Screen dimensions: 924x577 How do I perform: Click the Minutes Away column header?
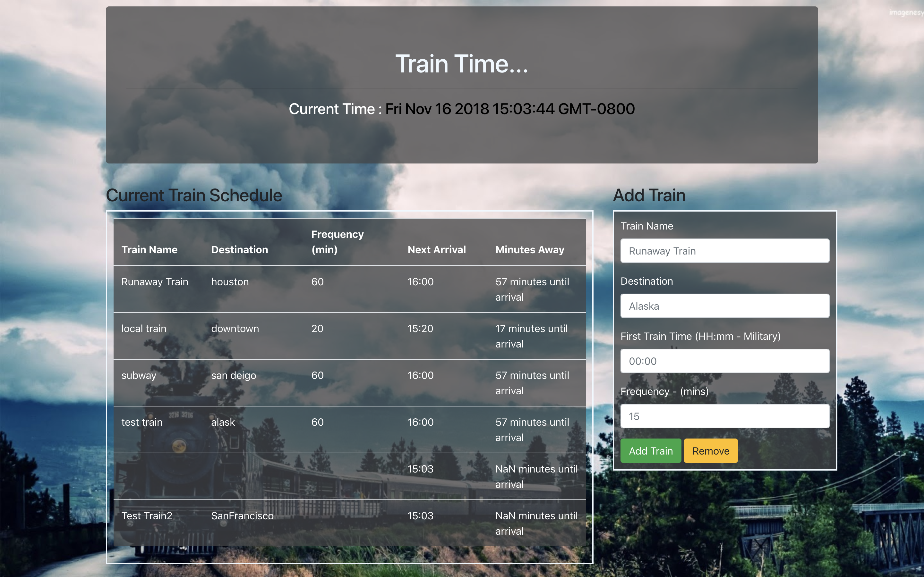point(530,250)
